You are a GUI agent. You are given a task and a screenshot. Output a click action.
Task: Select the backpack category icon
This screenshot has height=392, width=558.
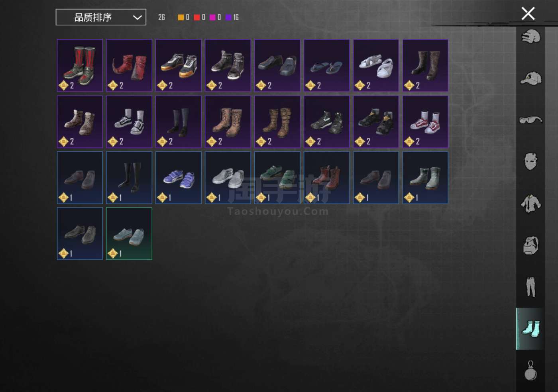530,245
